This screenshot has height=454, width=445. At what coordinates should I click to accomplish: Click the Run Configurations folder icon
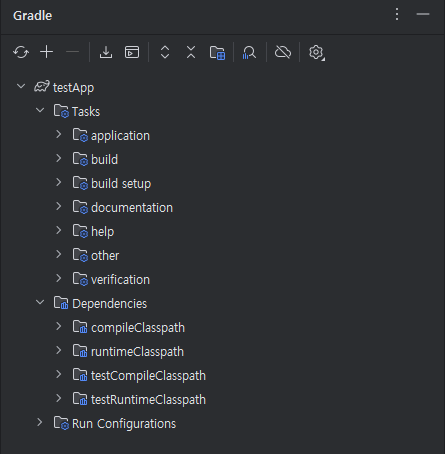tap(61, 423)
